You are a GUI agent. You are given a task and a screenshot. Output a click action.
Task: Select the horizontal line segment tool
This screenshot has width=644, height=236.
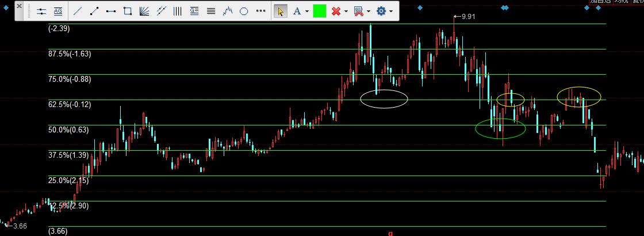(111, 12)
